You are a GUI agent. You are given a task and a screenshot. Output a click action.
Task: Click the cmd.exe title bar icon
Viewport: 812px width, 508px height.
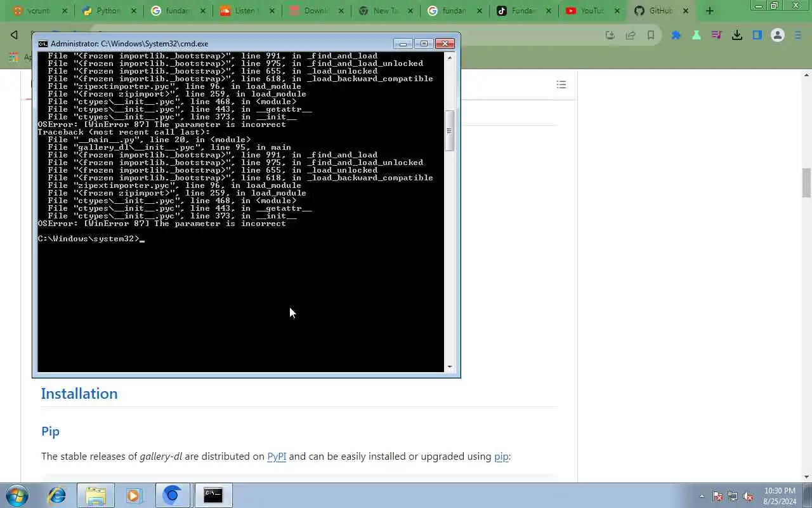[43, 44]
